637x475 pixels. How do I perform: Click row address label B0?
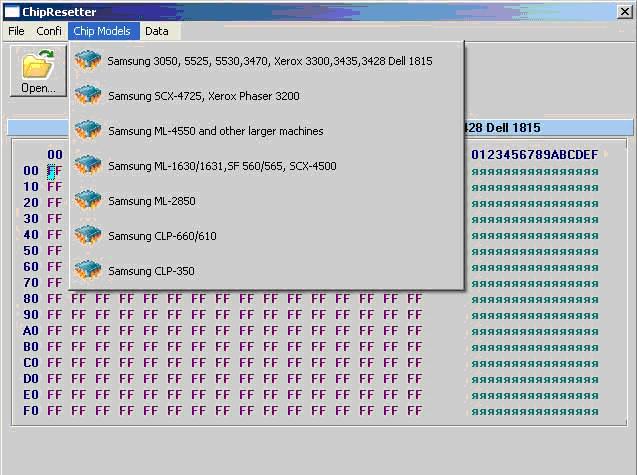pos(31,347)
